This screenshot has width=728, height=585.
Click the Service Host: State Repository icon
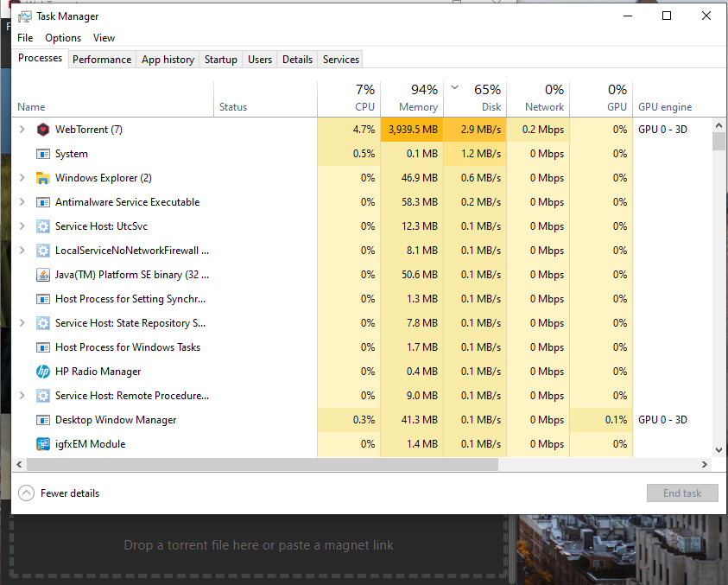pos(42,323)
